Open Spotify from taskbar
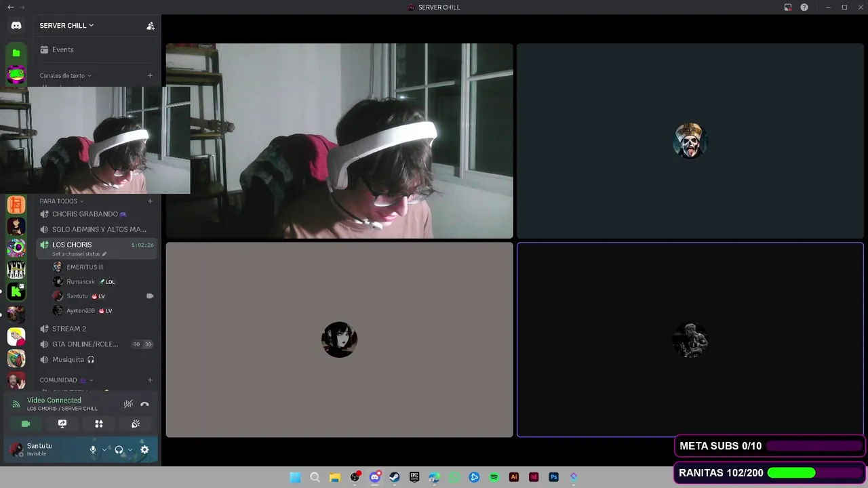The height and width of the screenshot is (488, 868). tap(494, 477)
